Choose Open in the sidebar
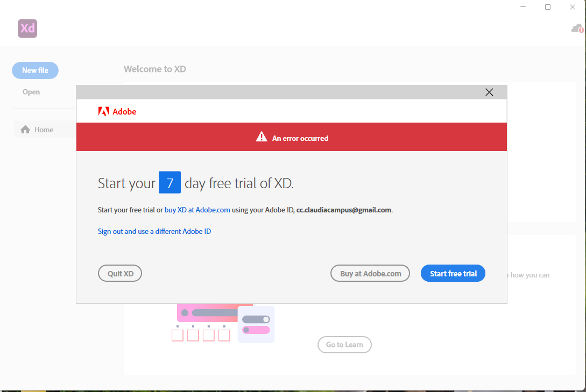The width and height of the screenshot is (586, 392). [31, 92]
